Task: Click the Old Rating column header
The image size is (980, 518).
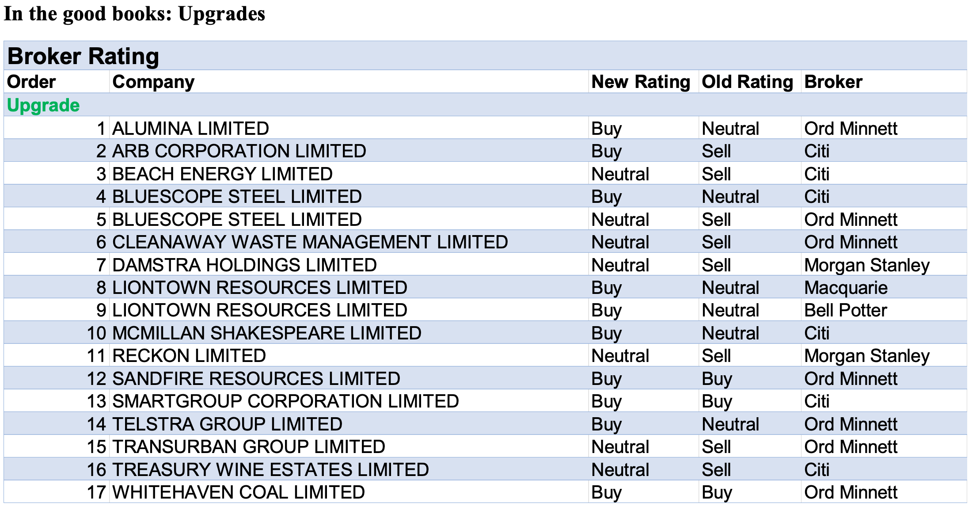Action: click(x=748, y=82)
